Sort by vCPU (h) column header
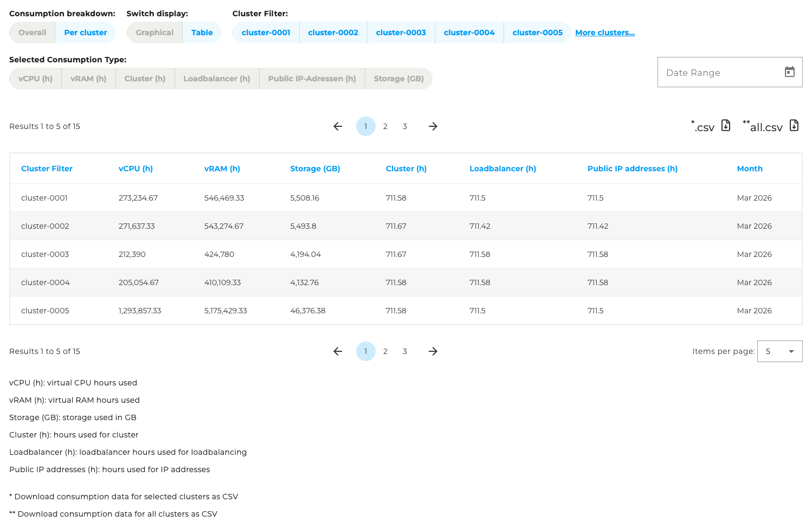 136,169
